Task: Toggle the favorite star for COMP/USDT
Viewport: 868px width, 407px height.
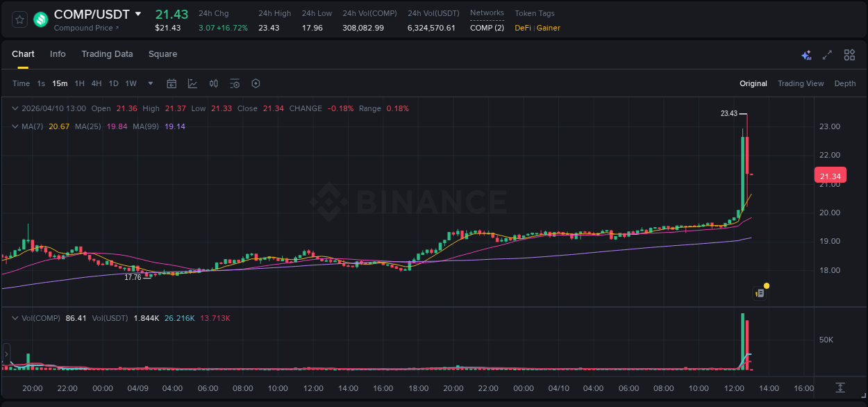Action: point(19,19)
